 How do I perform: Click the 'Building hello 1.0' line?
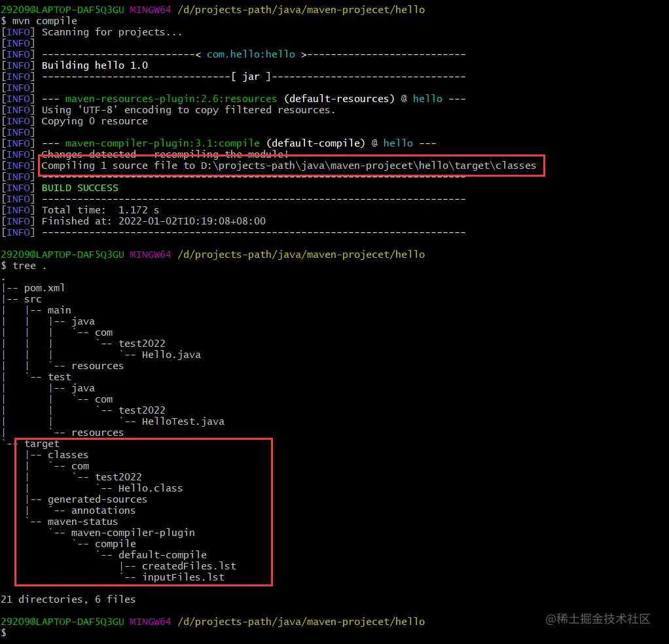coord(95,65)
